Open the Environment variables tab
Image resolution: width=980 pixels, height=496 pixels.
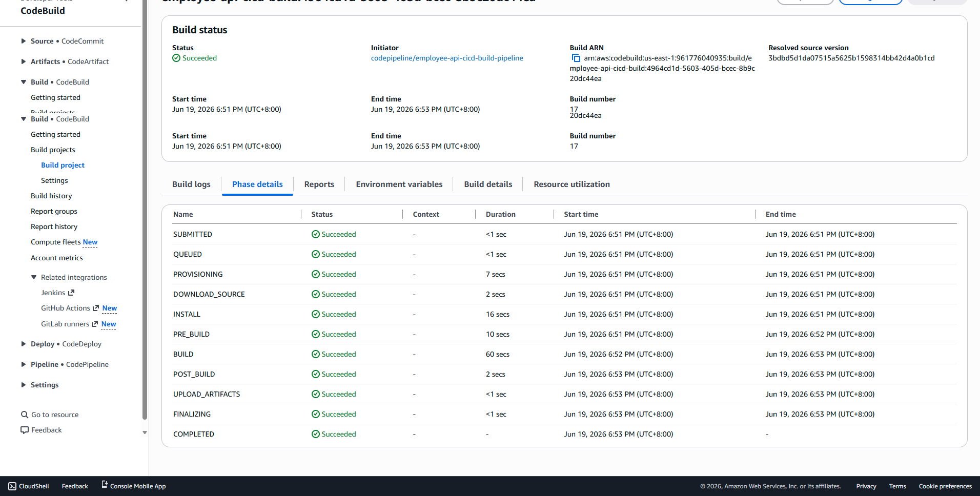coord(399,184)
